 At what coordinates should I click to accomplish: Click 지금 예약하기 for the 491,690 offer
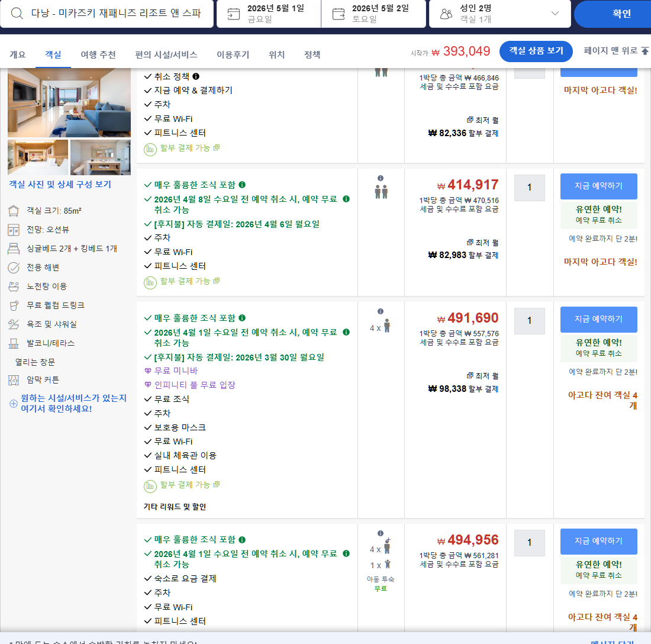pyautogui.click(x=599, y=319)
